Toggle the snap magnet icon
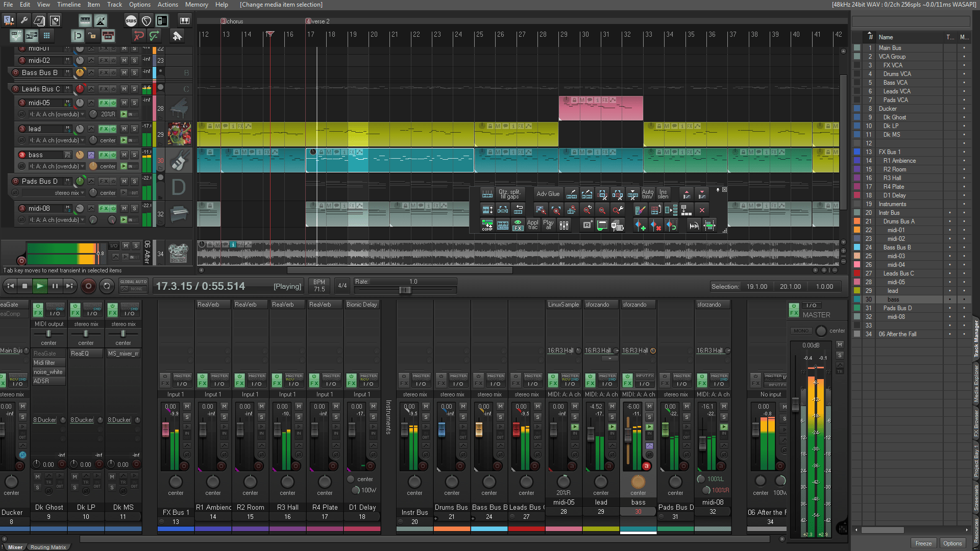Screen dimensions: 980x551 [x=78, y=36]
